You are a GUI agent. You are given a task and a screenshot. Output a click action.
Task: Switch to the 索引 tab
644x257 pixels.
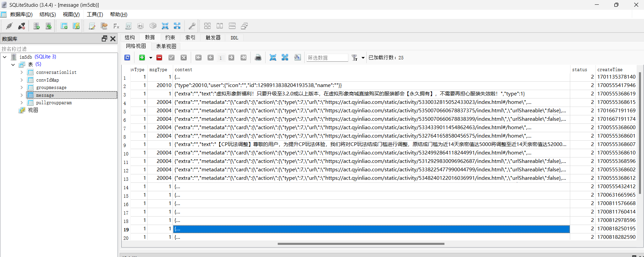(x=190, y=37)
